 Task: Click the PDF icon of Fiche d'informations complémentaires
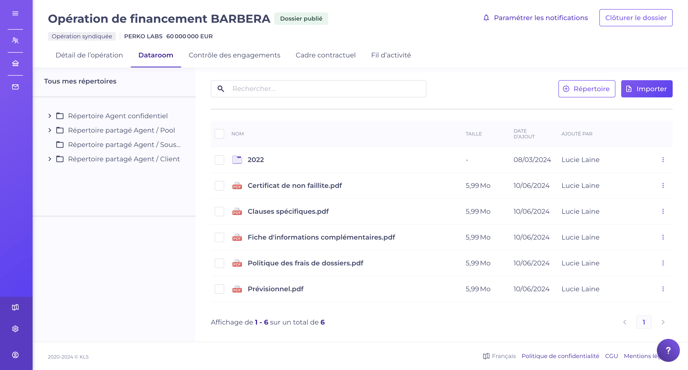click(x=237, y=237)
